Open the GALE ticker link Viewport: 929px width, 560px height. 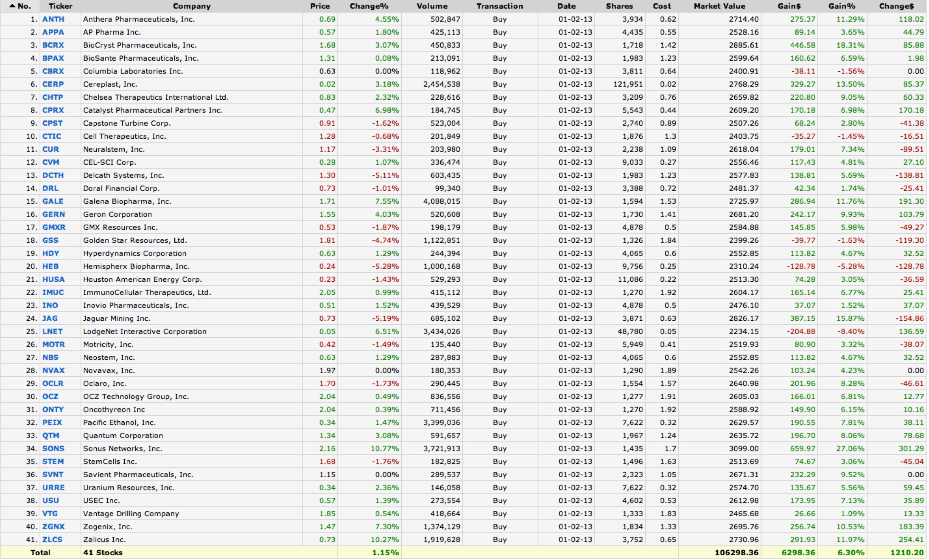click(x=53, y=201)
